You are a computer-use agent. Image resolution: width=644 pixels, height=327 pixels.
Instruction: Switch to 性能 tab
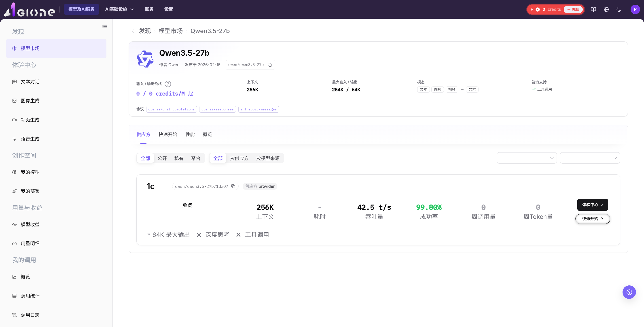(x=190, y=134)
